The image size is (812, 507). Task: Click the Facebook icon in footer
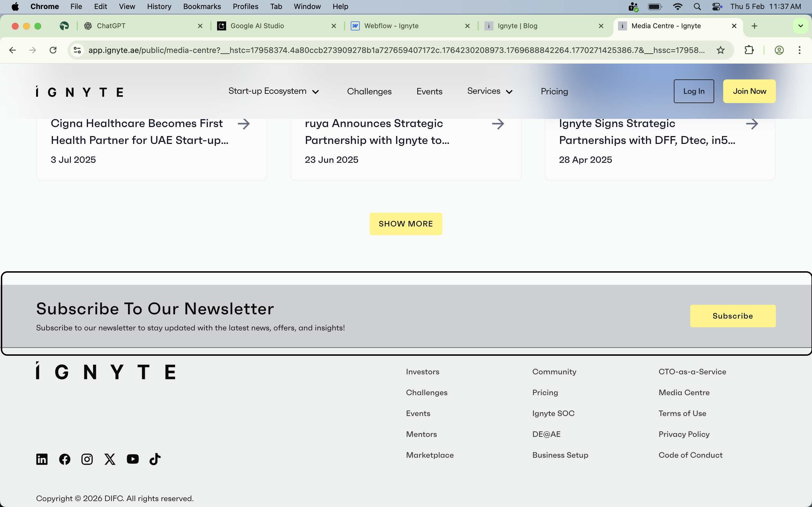(x=65, y=459)
